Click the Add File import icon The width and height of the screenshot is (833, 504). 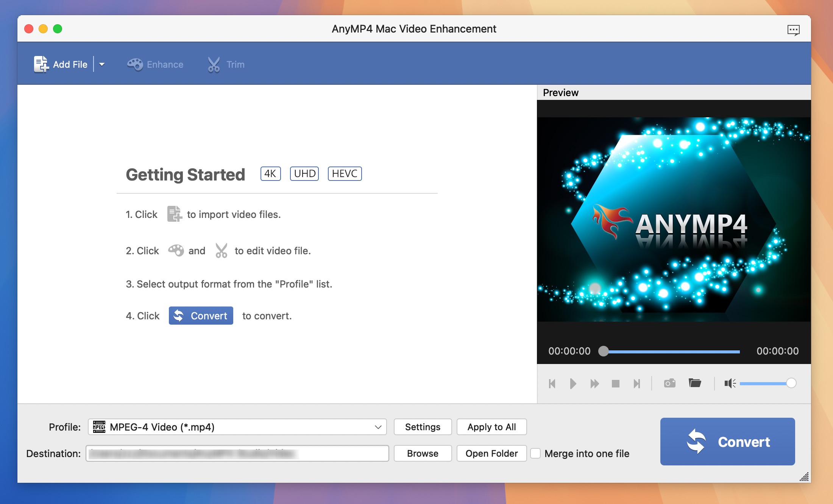(x=42, y=64)
